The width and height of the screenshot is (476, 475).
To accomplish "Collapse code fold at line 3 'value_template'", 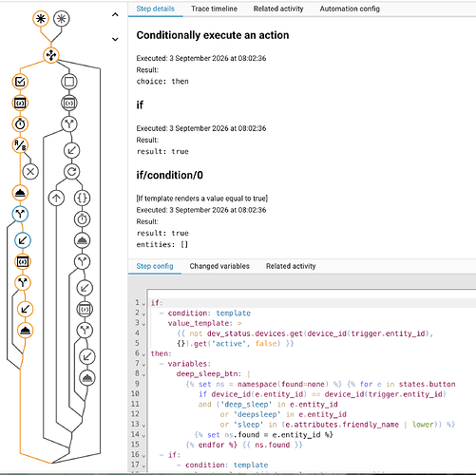I will tap(143, 324).
